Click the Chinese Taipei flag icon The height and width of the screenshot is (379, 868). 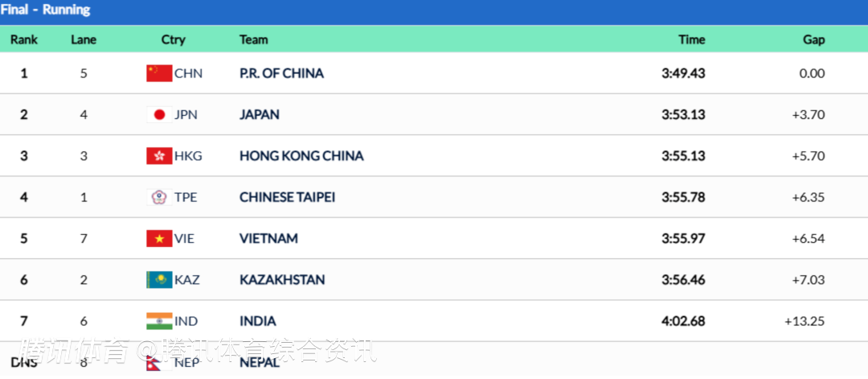pyautogui.click(x=159, y=197)
